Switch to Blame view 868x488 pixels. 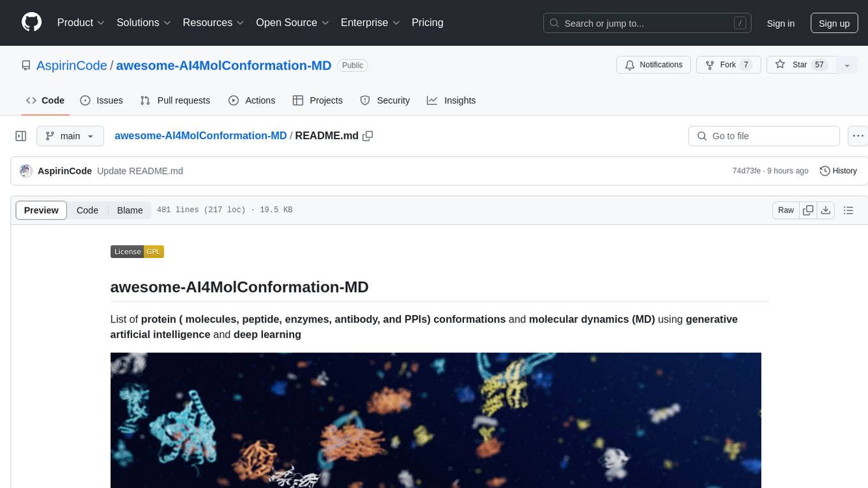pyautogui.click(x=130, y=210)
